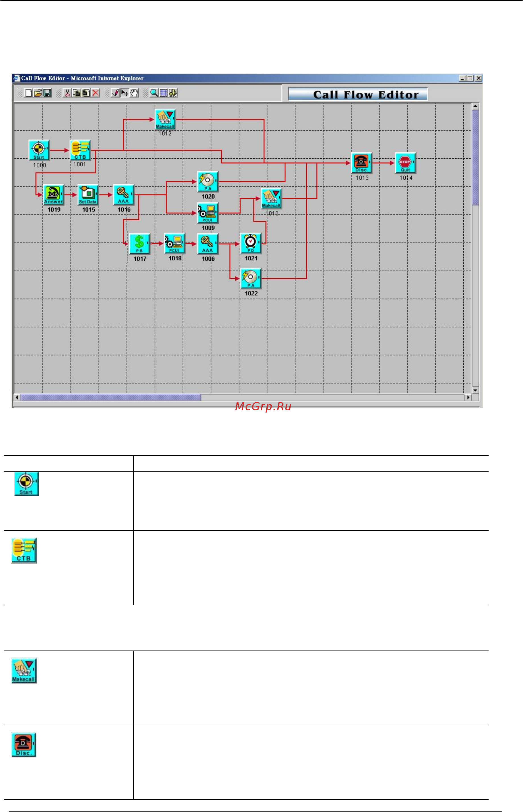
Task: Choose the hand pan tool
Action: [x=134, y=93]
